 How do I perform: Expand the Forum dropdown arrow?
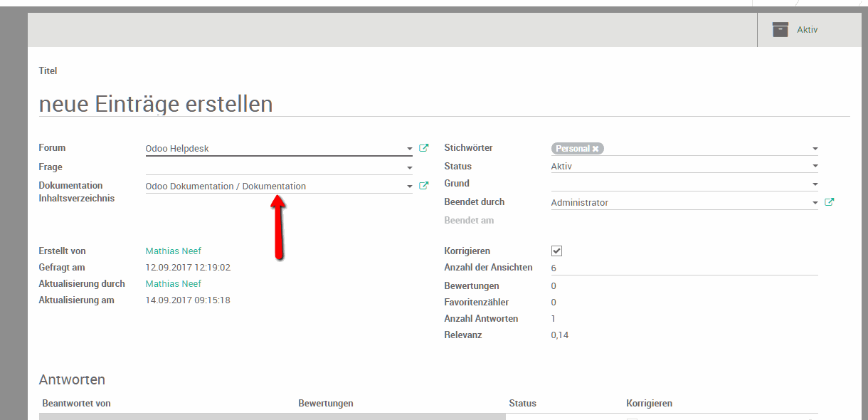[x=410, y=149]
